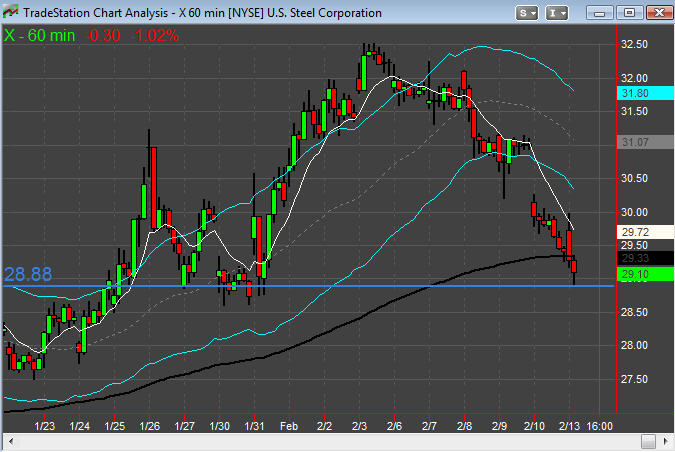Click the 2/9 date axis label
This screenshot has width=675, height=452.
point(499,426)
